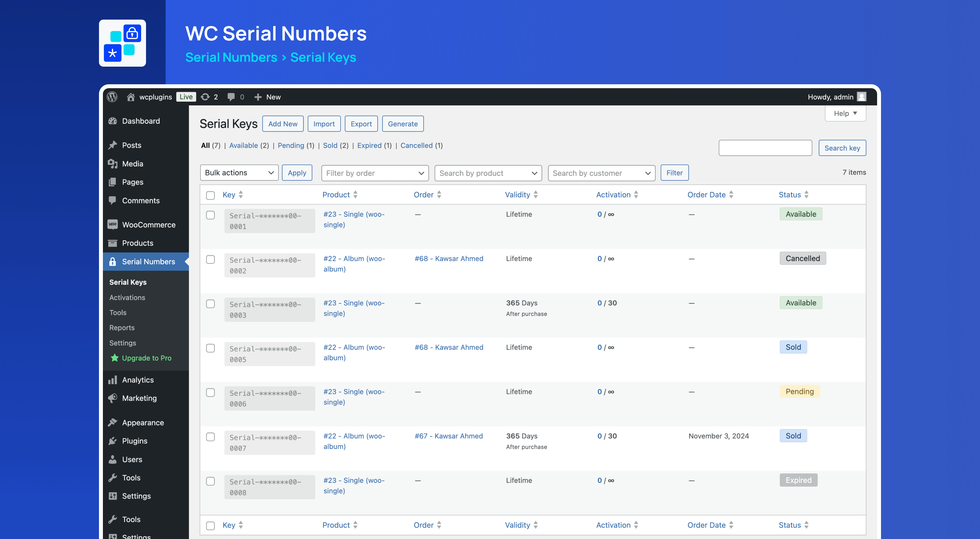Click the Plugins plug icon

coord(113,441)
